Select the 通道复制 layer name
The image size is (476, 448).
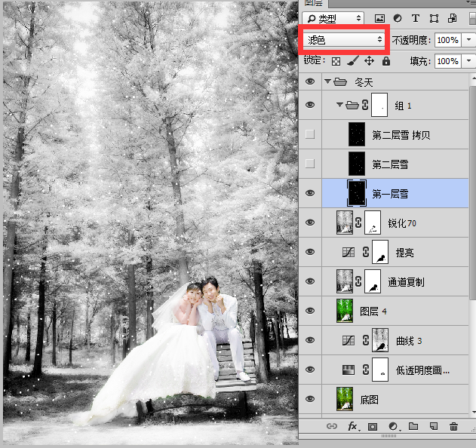pyautogui.click(x=406, y=282)
